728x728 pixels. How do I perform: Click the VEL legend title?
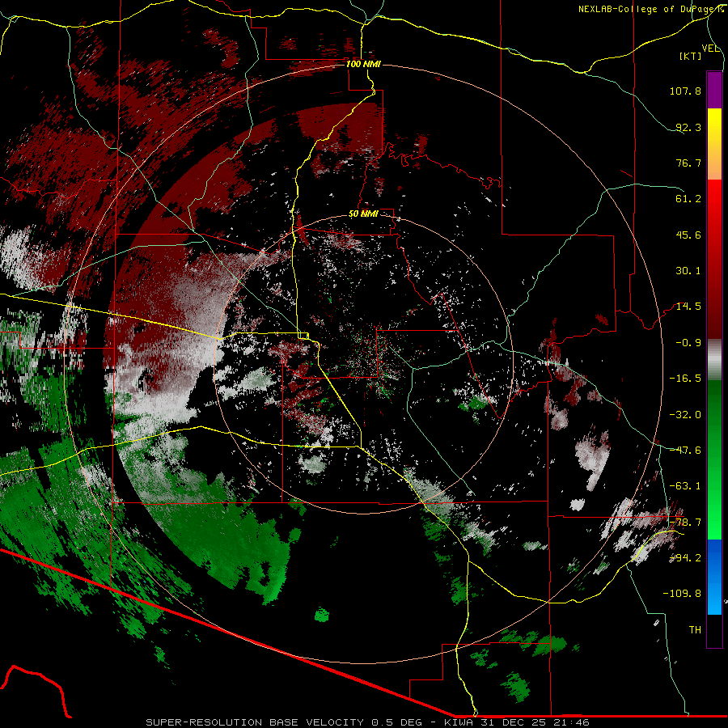tap(710, 49)
